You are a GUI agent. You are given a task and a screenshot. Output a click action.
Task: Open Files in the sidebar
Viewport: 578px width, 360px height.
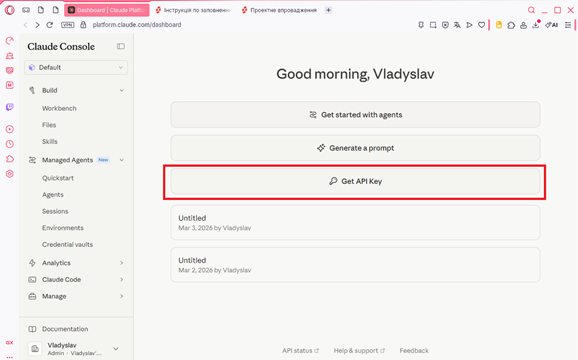49,125
